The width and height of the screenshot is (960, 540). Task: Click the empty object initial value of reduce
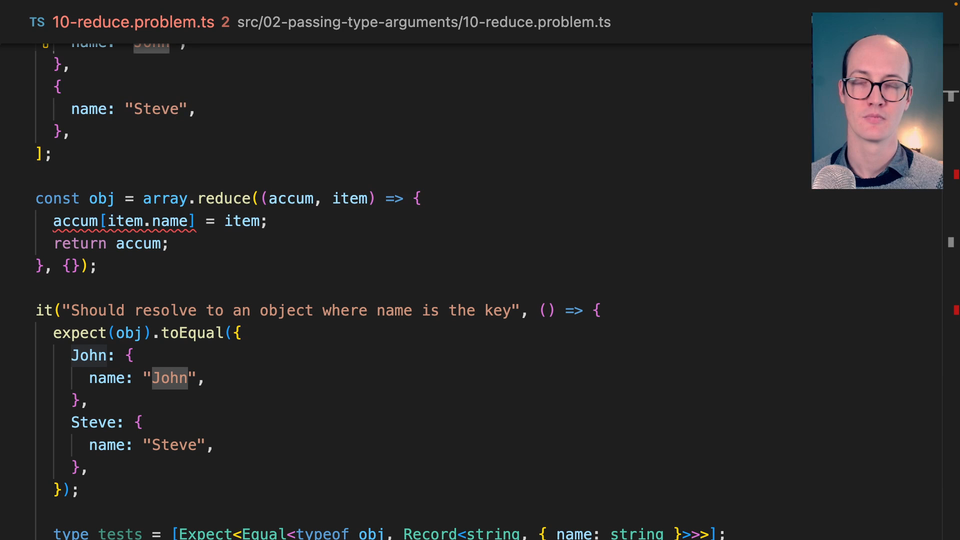(x=70, y=266)
